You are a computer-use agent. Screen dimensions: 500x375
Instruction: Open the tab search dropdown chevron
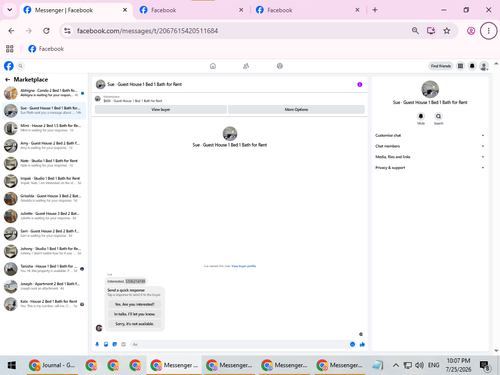10,10
